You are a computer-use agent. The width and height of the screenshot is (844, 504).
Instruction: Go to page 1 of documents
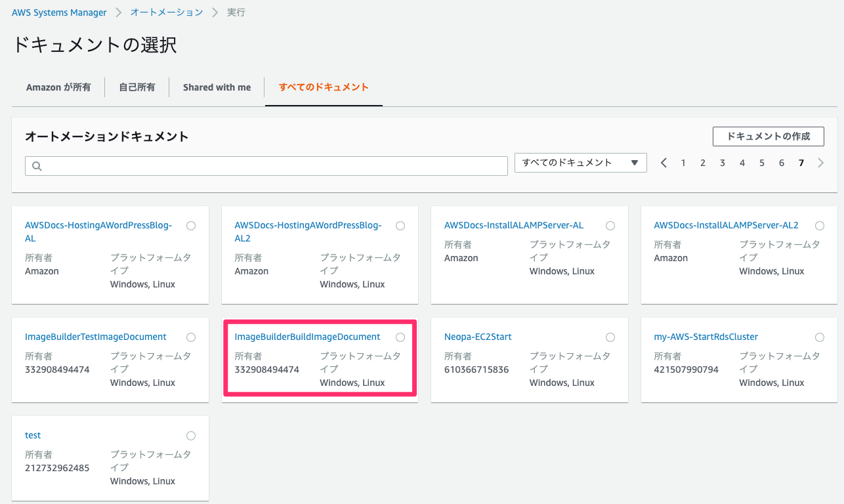(x=683, y=163)
